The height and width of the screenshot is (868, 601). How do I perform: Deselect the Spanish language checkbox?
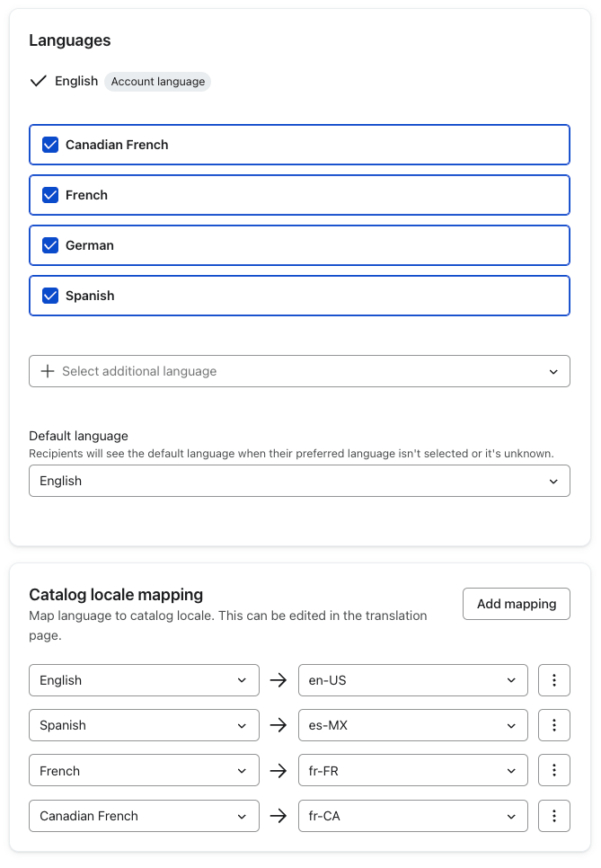(51, 296)
